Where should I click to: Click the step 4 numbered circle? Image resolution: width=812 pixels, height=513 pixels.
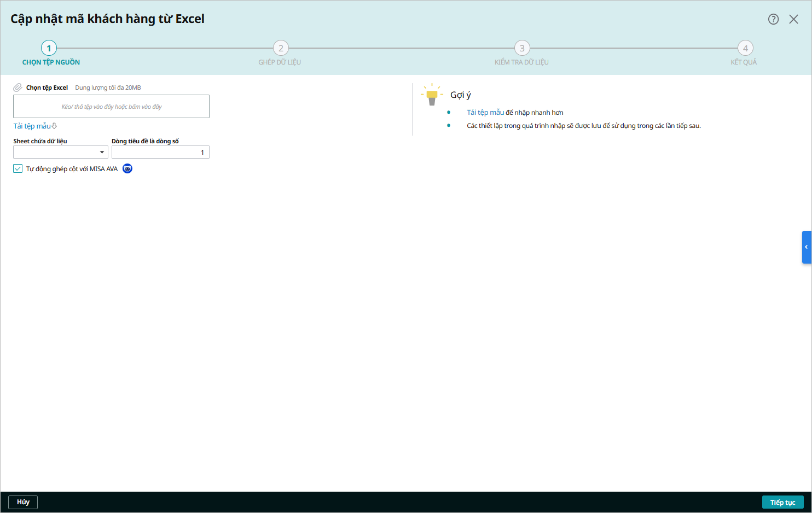click(x=745, y=48)
